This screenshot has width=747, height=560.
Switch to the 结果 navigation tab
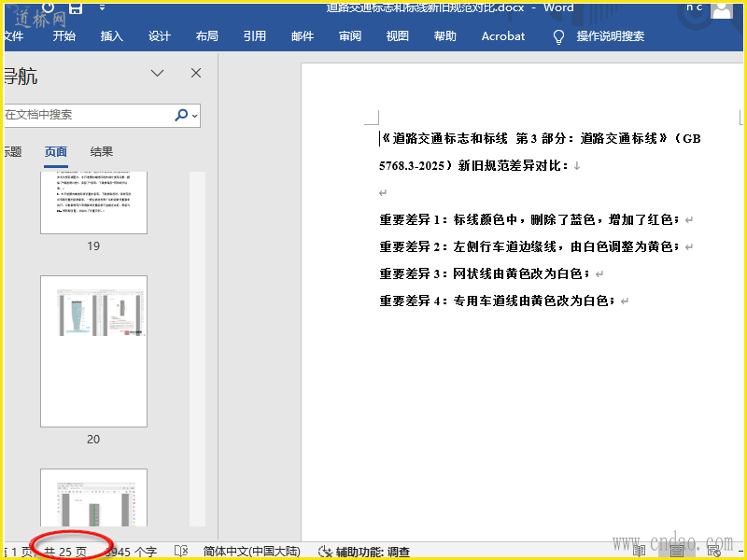point(102,152)
